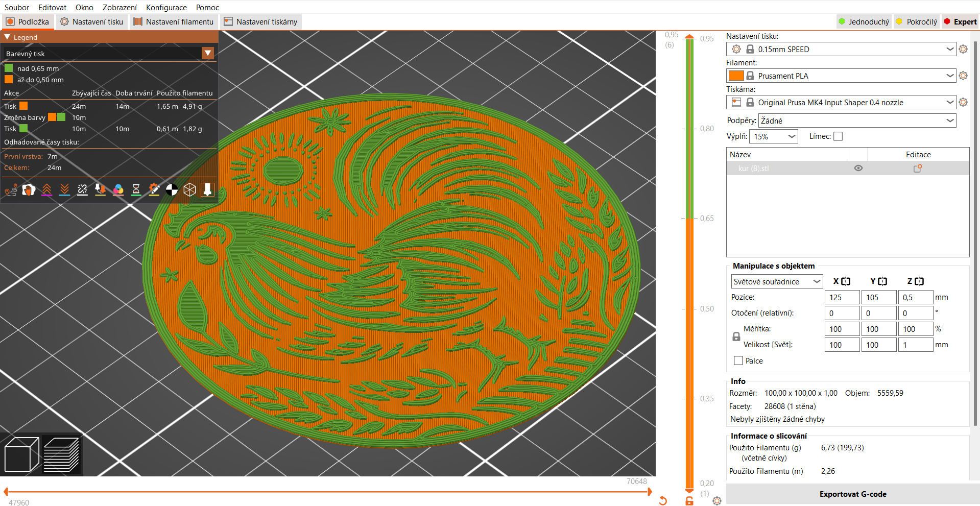Click the Velikost Z field with value 1
Screen dimensions: 980x506
coord(916,345)
